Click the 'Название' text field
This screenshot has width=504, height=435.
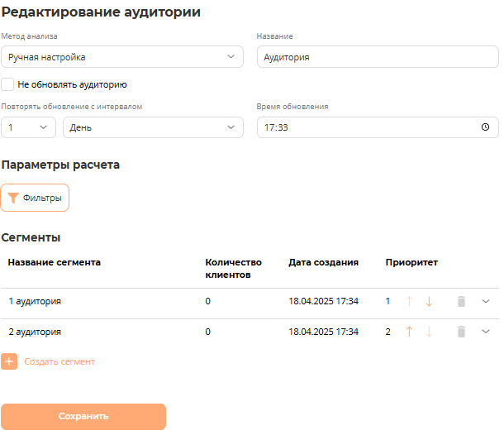tap(378, 57)
